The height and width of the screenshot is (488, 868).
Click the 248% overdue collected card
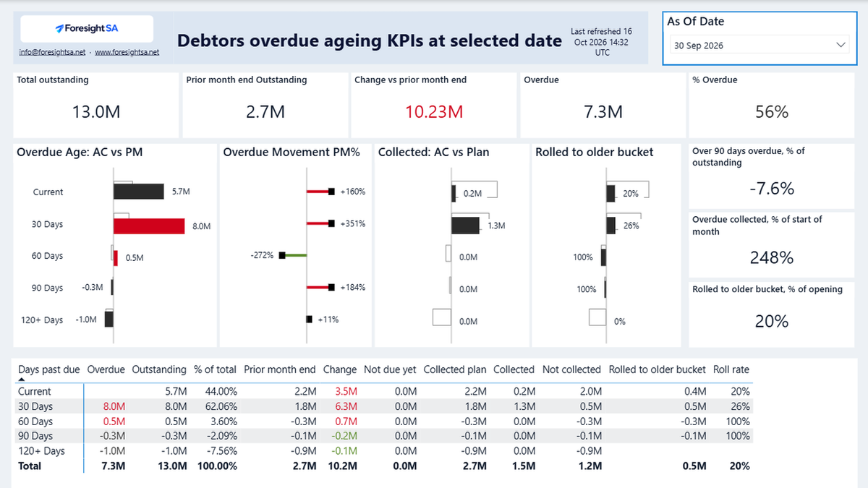772,244
